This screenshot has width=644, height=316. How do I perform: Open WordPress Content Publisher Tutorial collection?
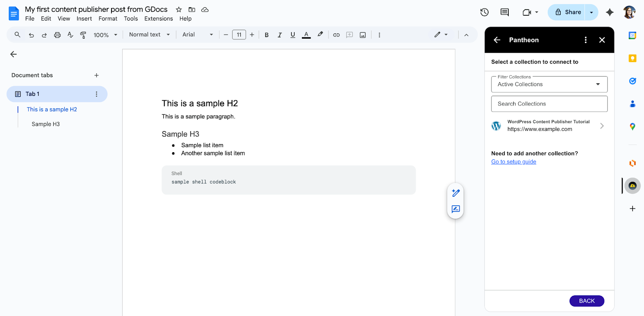[x=549, y=126]
